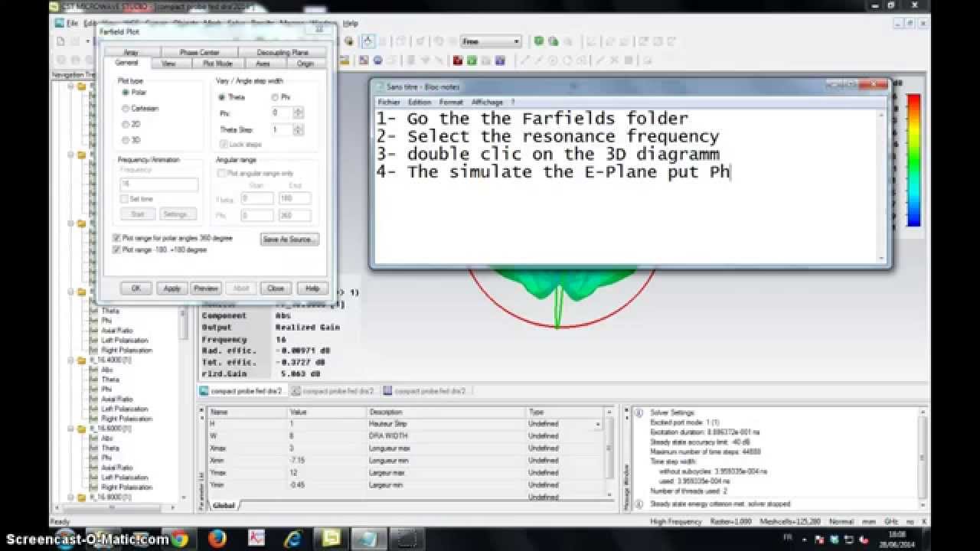
Task: Choose the 2D plot type option
Action: click(126, 124)
